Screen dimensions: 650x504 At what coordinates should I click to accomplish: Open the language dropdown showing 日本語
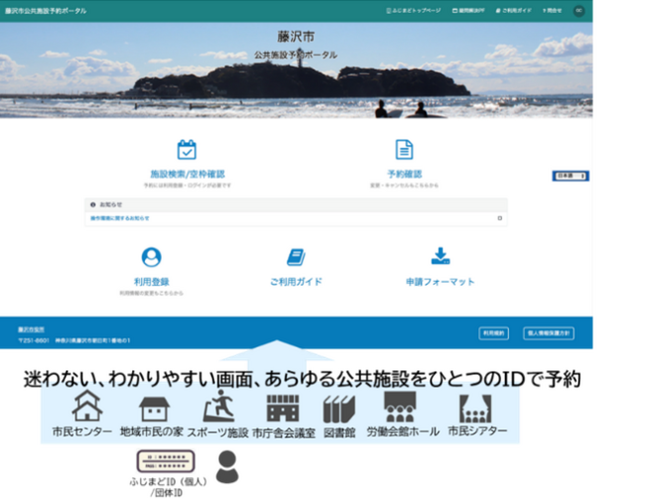pos(571,176)
